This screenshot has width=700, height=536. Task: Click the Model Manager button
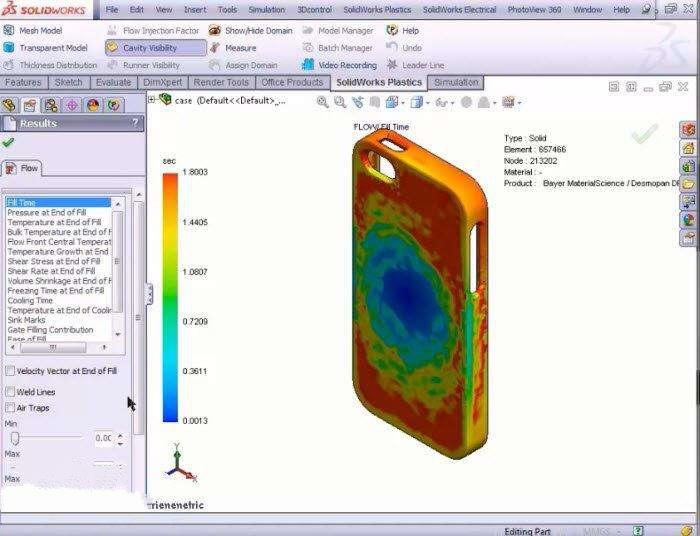(x=338, y=30)
